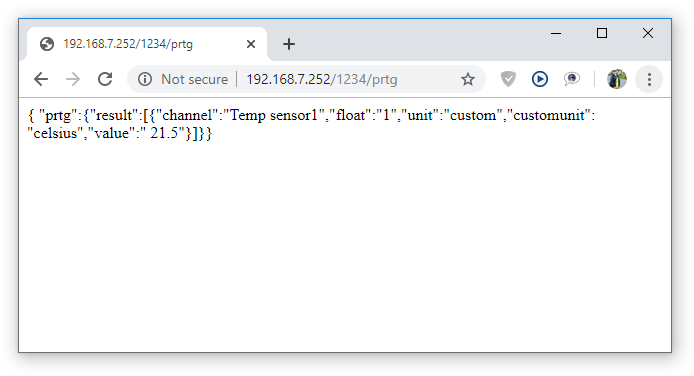
Task: Open a new tab with plus button
Action: point(289,44)
